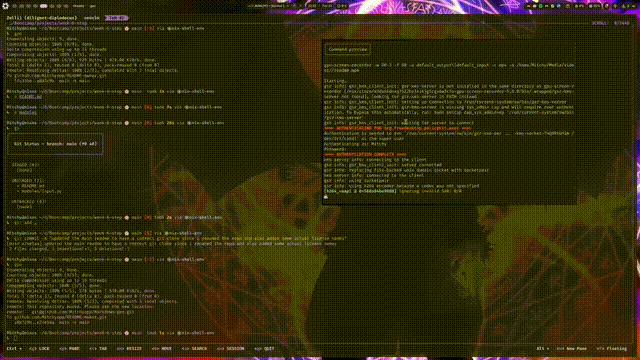
Task: Click the Ctrl + label in status bar
Action: (14, 349)
